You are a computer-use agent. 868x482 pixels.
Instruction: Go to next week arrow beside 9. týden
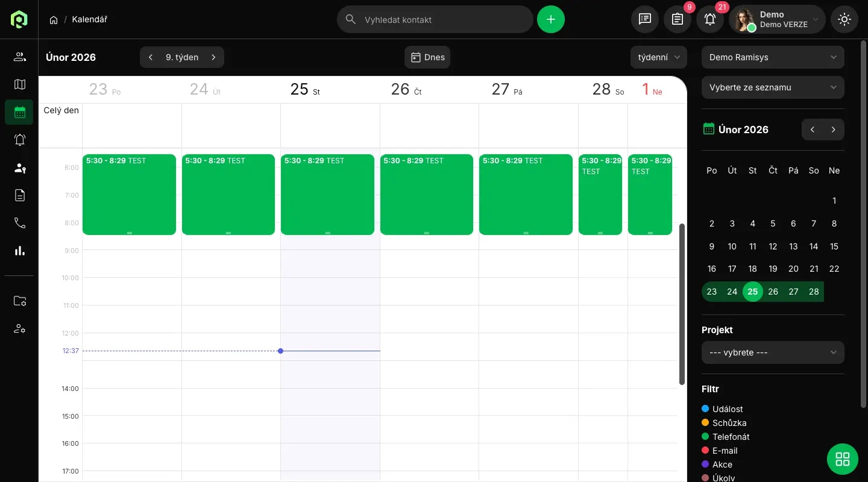[x=213, y=57]
